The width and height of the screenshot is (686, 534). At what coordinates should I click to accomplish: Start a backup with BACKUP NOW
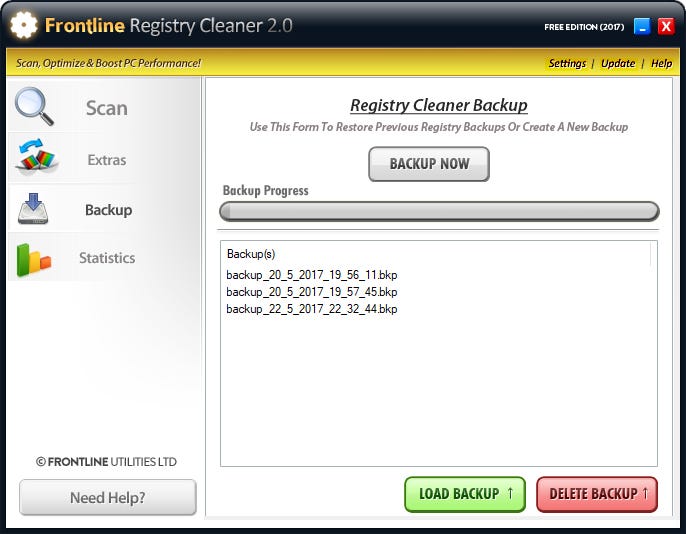[x=429, y=164]
